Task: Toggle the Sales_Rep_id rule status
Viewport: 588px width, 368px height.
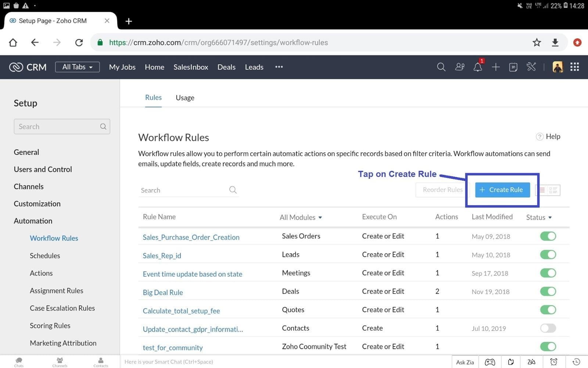Action: click(x=548, y=255)
